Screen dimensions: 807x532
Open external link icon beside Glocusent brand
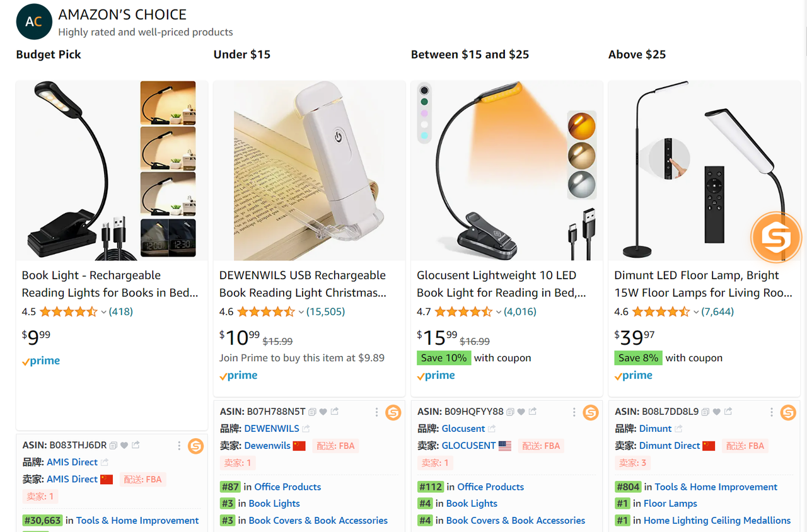(492, 429)
